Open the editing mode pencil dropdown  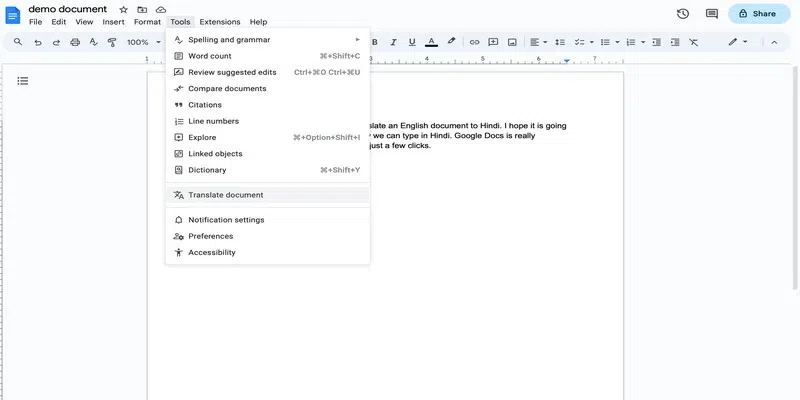click(738, 42)
